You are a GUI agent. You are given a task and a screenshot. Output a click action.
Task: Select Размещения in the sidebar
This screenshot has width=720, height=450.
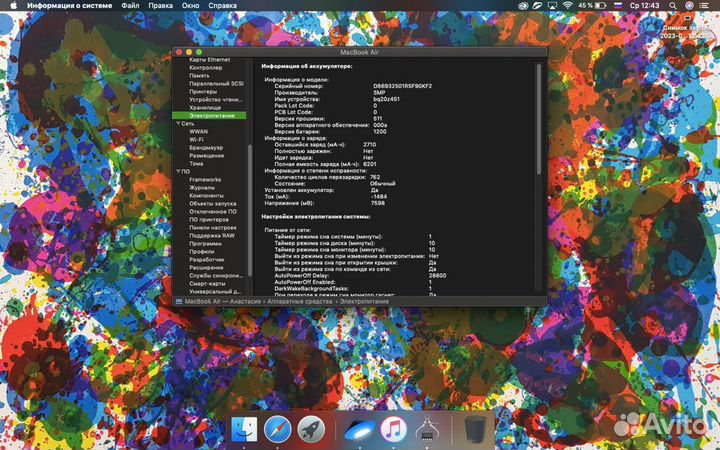pyautogui.click(x=207, y=156)
